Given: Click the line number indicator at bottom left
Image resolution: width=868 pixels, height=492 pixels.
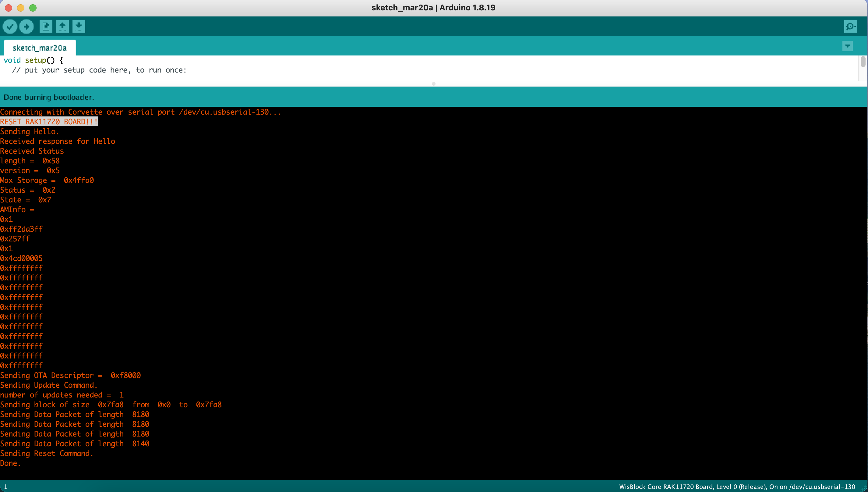Looking at the screenshot, I should [x=5, y=487].
